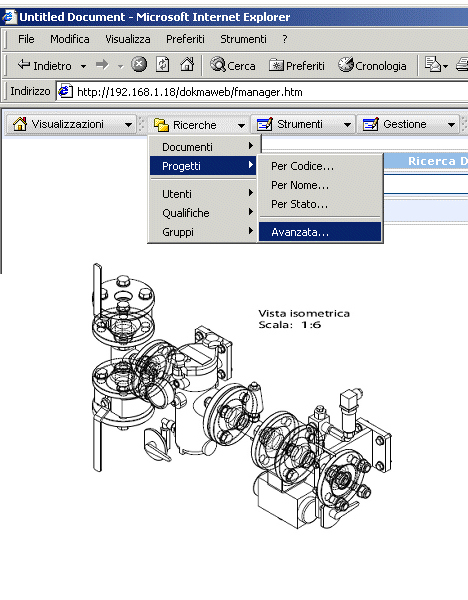Click the Internet Explorer title bar icon
This screenshot has width=468, height=600.
pos(9,16)
